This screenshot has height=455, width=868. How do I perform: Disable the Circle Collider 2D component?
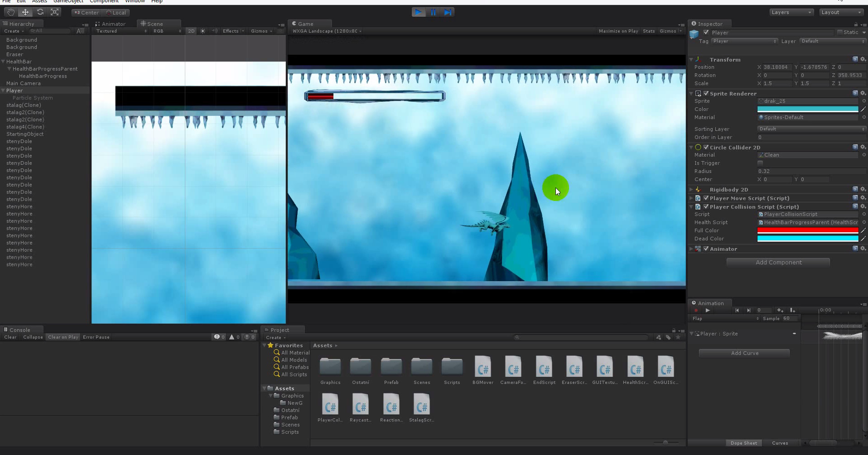tap(705, 147)
